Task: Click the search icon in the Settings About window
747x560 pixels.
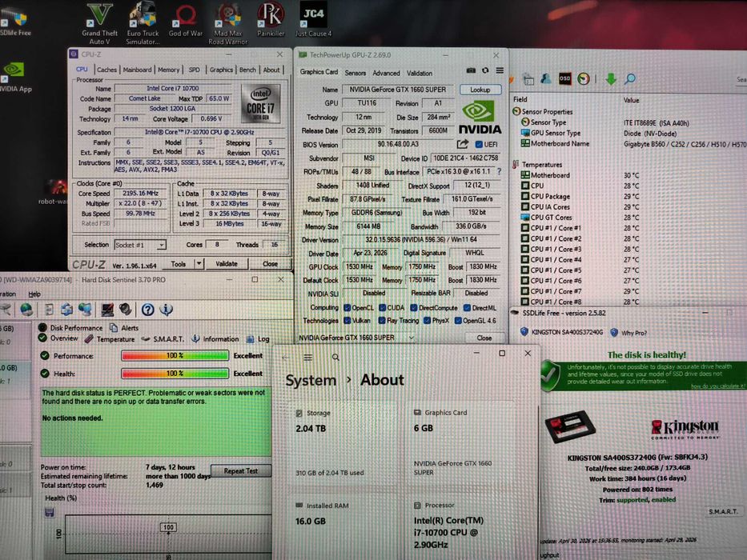Action: click(335, 357)
